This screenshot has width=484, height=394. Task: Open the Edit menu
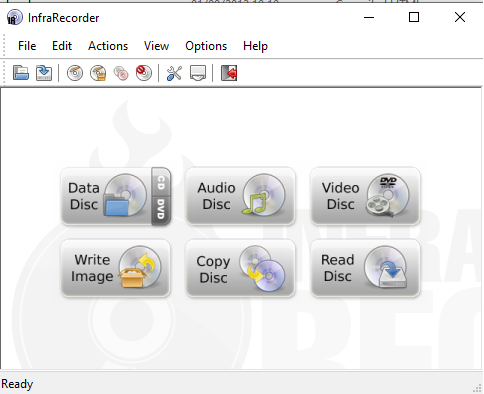(x=62, y=46)
